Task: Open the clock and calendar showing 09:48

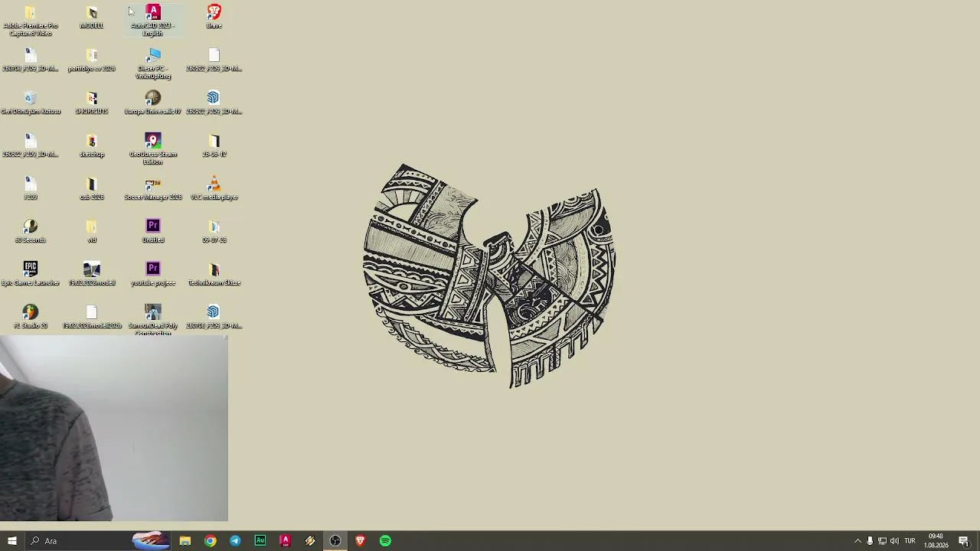Action: [x=936, y=541]
